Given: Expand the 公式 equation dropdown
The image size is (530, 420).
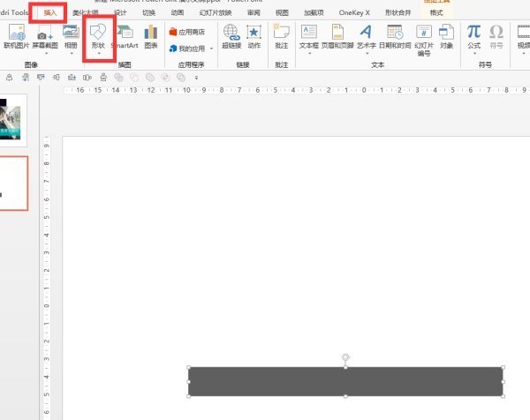Looking at the screenshot, I should (x=473, y=54).
